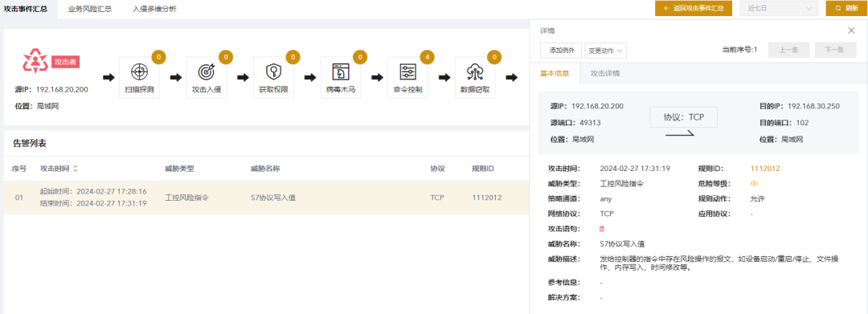
Task: Click the 序号 column header
Action: (19, 168)
